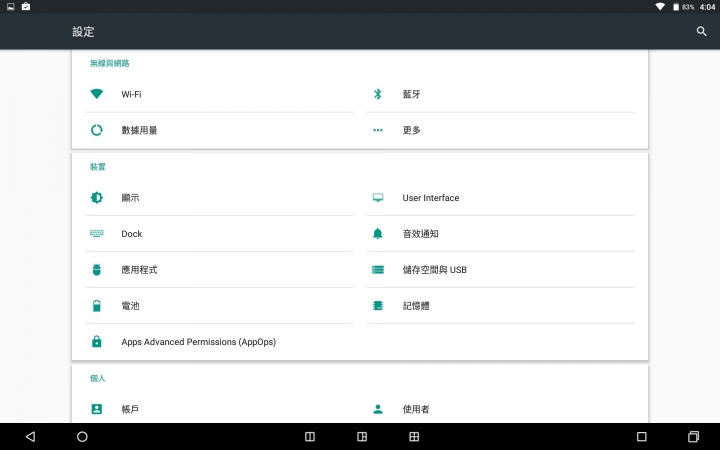The image size is (720, 450).
Task: Tap the three-dots More icon
Action: [377, 130]
